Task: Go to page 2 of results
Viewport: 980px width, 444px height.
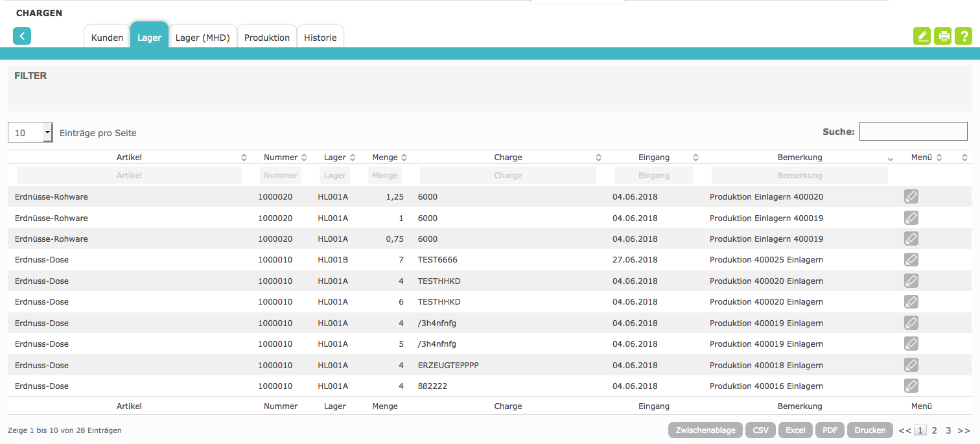Action: point(935,430)
